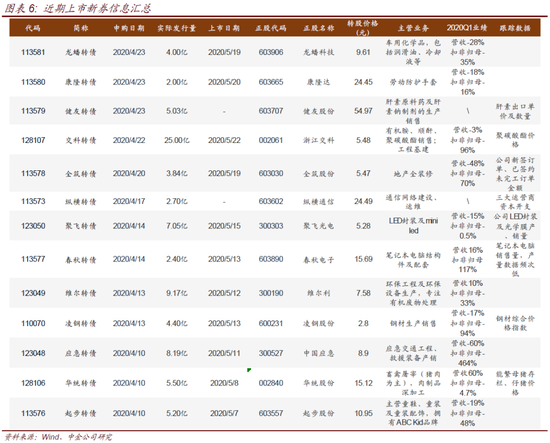Screen dimensions: 550x443
Task: Select bond code 113576
Action: point(33,414)
